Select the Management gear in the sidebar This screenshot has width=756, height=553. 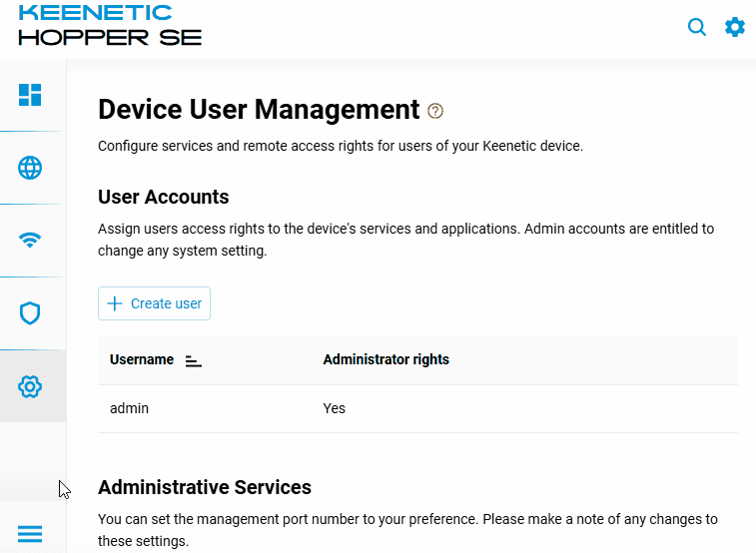pos(30,386)
